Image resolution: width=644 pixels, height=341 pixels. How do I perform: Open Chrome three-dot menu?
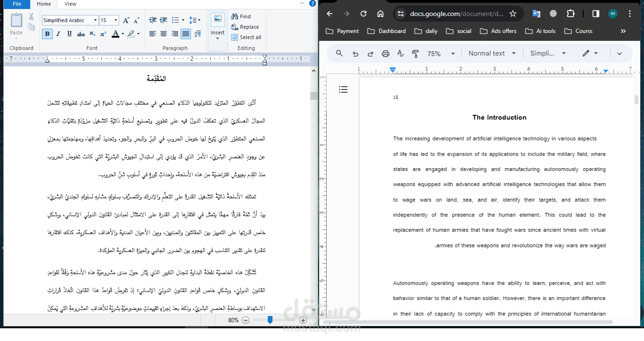[x=630, y=14]
